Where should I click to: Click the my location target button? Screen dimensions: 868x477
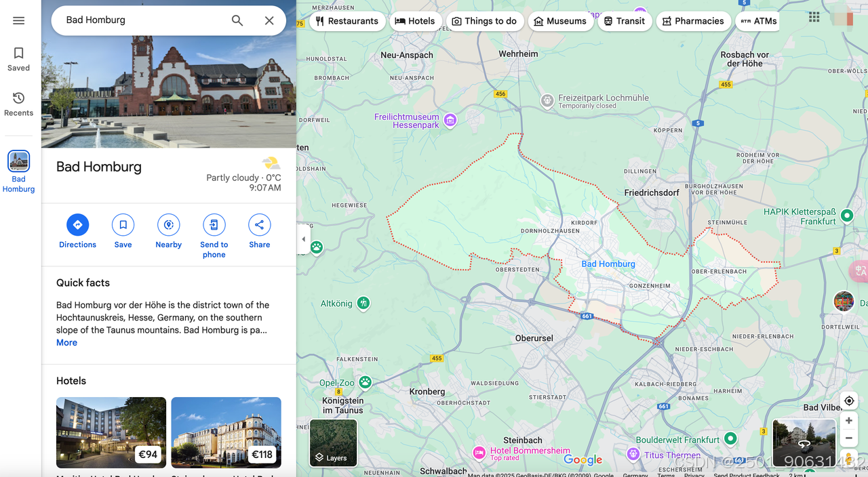tap(849, 401)
